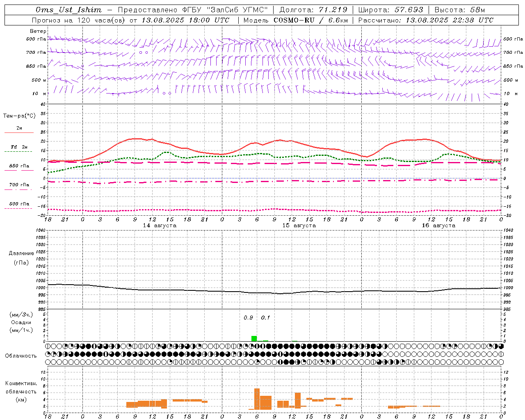525x420 pixels.
Task: Click the Долгота: 71.219 value
Action: click(313, 10)
